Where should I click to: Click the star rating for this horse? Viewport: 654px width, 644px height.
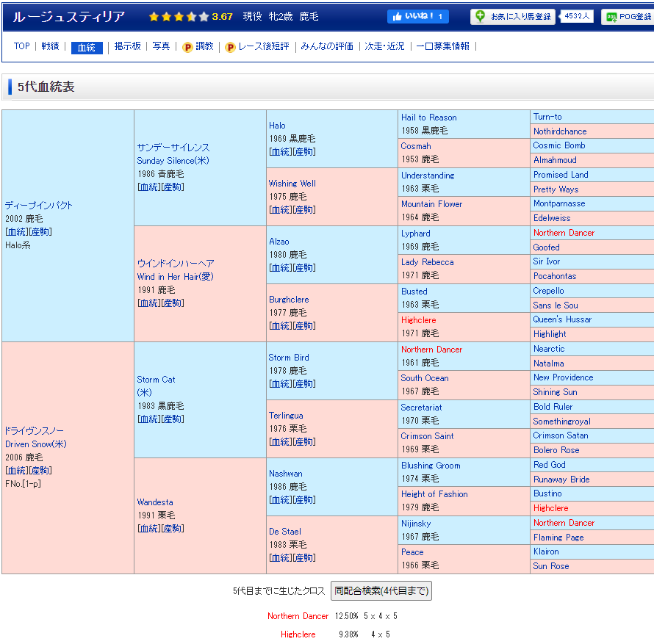pyautogui.click(x=179, y=17)
